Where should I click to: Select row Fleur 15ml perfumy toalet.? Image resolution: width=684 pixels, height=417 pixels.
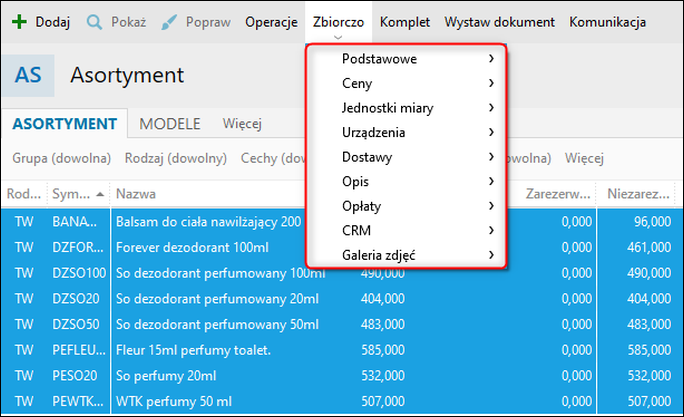(x=342, y=350)
